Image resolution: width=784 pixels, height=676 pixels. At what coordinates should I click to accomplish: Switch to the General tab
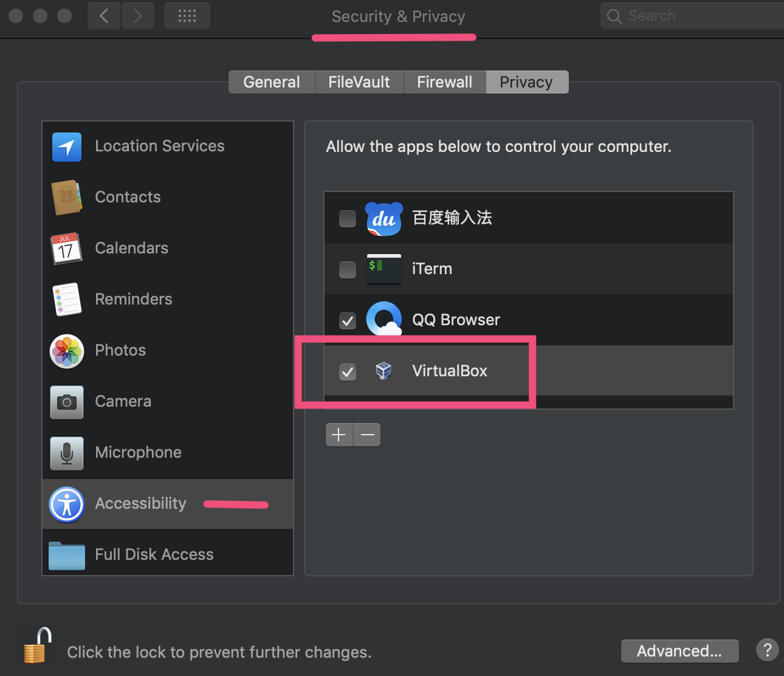coord(272,82)
